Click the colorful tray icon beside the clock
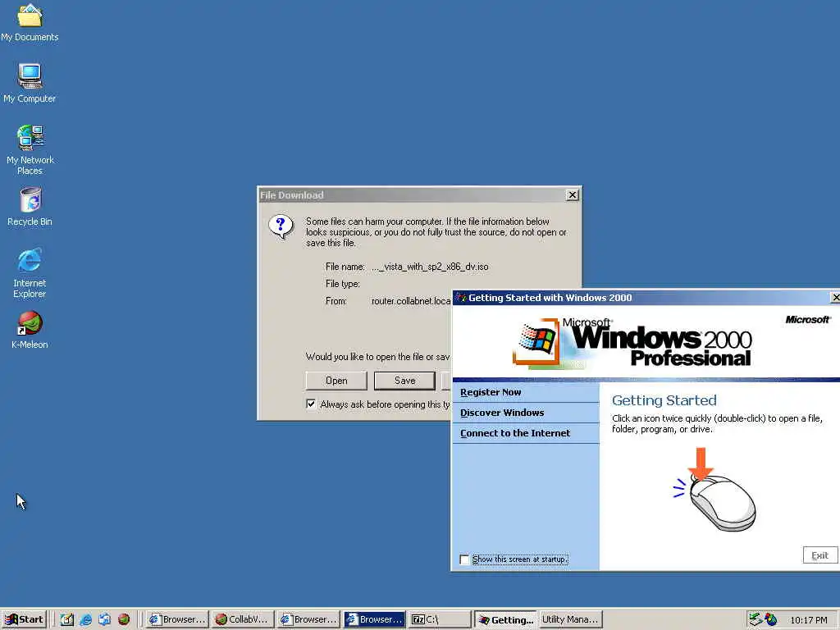This screenshot has height=630, width=840. [x=771, y=619]
